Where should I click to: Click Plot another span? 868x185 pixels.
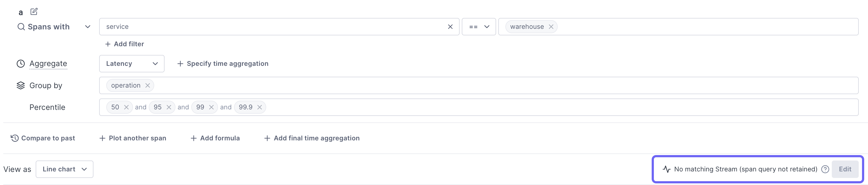point(133,138)
